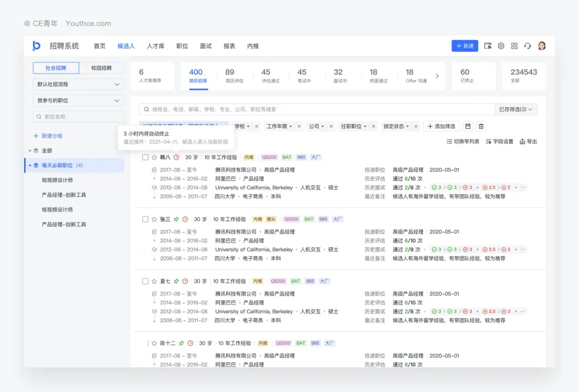Check the checkbox for candidate 韩八
The image size is (579, 392).
click(x=145, y=158)
